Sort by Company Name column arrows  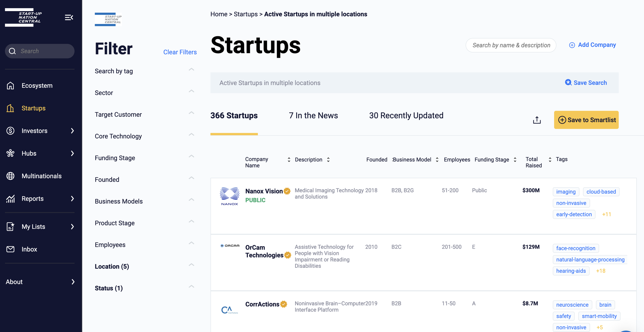coord(289,160)
